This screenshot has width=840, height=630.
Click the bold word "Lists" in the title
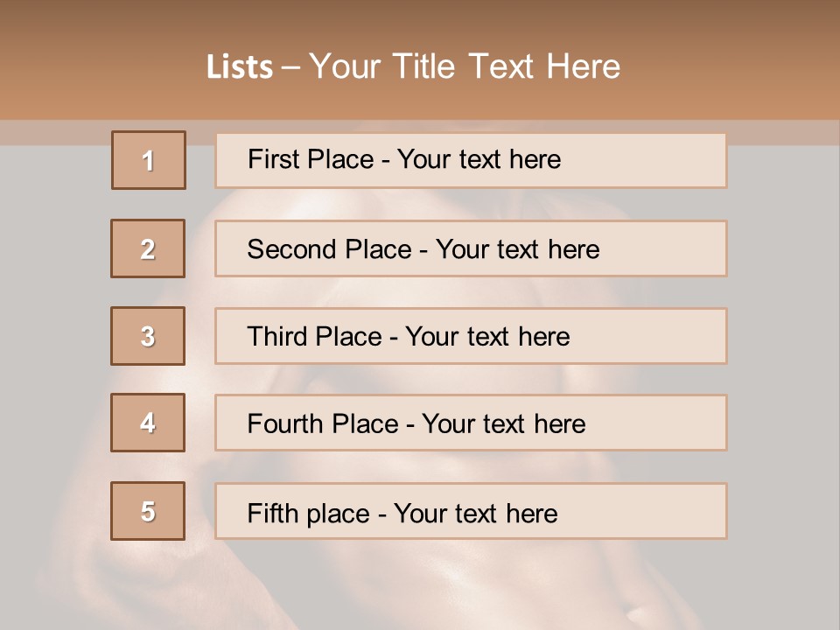[239, 67]
